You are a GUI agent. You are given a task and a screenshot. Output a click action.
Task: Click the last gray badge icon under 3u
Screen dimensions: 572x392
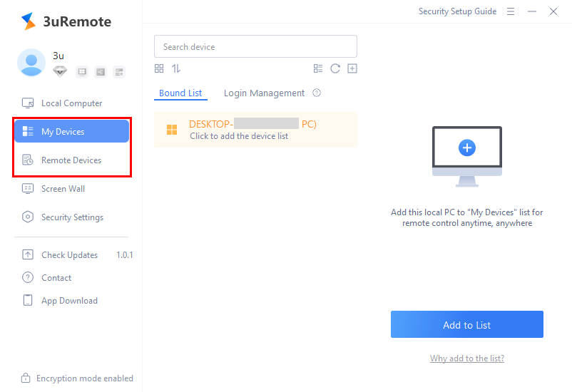tap(119, 72)
